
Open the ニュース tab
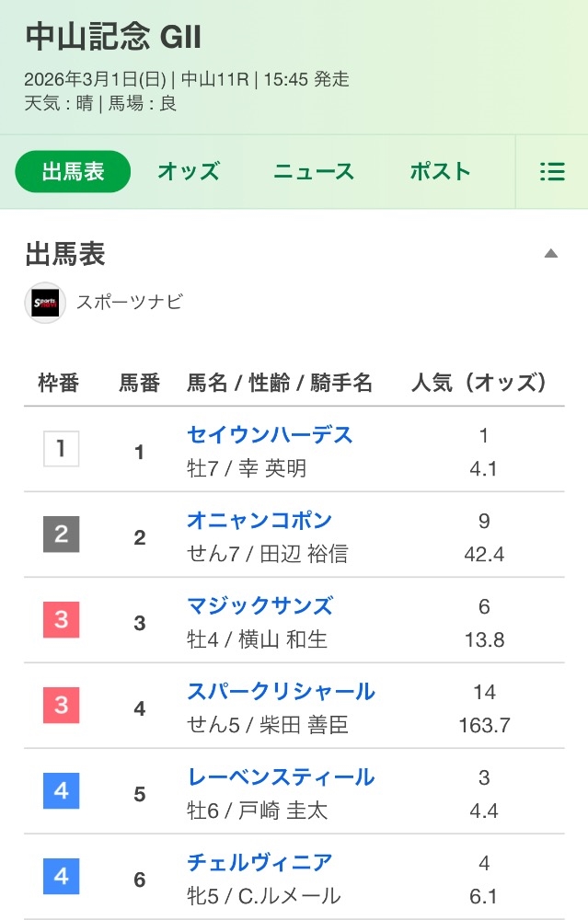pos(314,172)
